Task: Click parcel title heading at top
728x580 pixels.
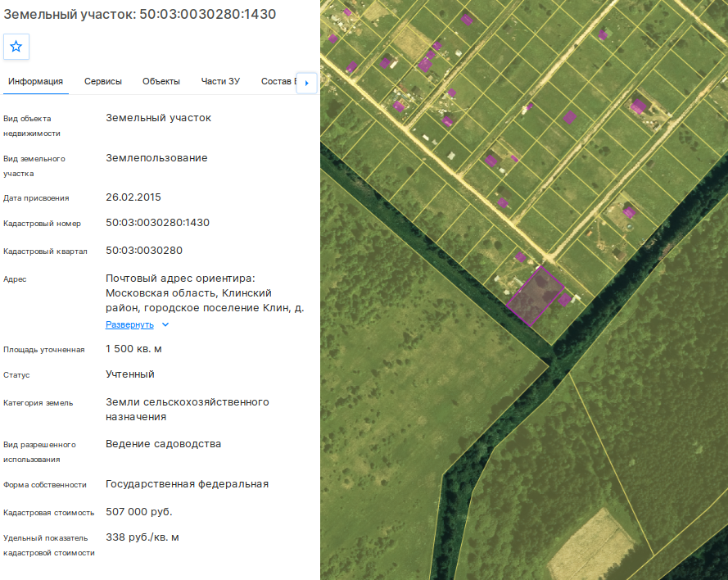Action: click(x=140, y=14)
